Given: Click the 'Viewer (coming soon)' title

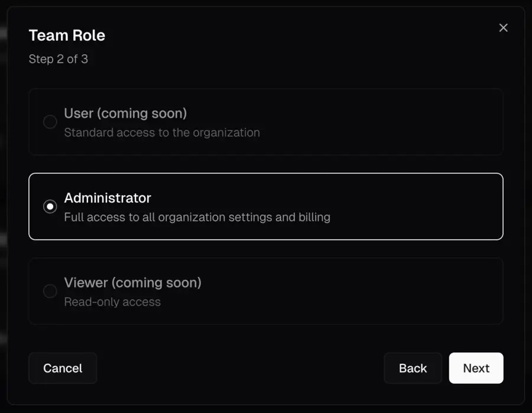Looking at the screenshot, I should pyautogui.click(x=132, y=283).
